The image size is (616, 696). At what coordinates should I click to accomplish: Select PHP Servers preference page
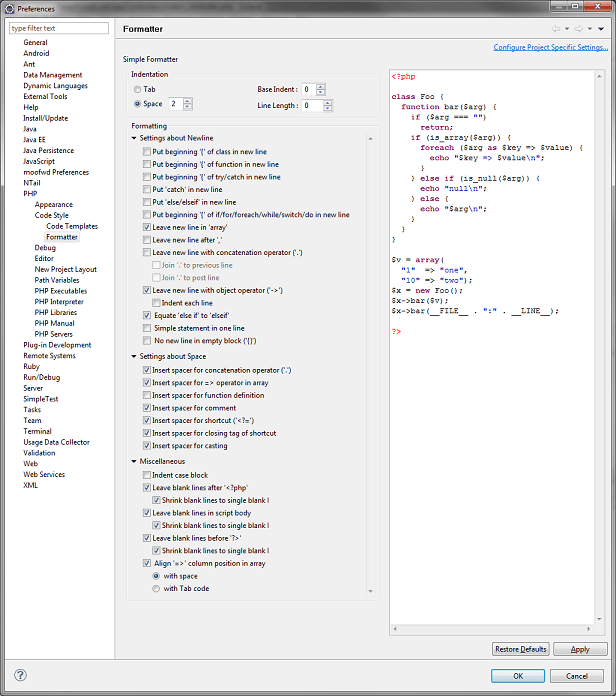[54, 334]
